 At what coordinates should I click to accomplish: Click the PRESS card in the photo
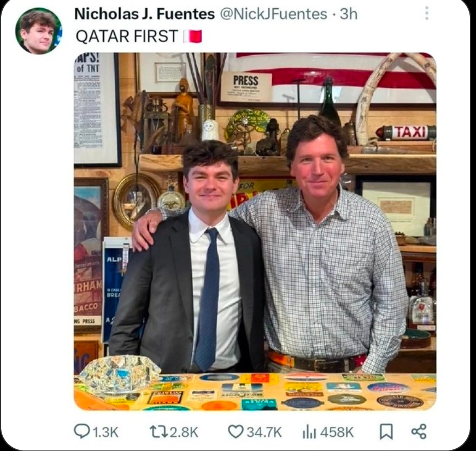click(x=246, y=86)
